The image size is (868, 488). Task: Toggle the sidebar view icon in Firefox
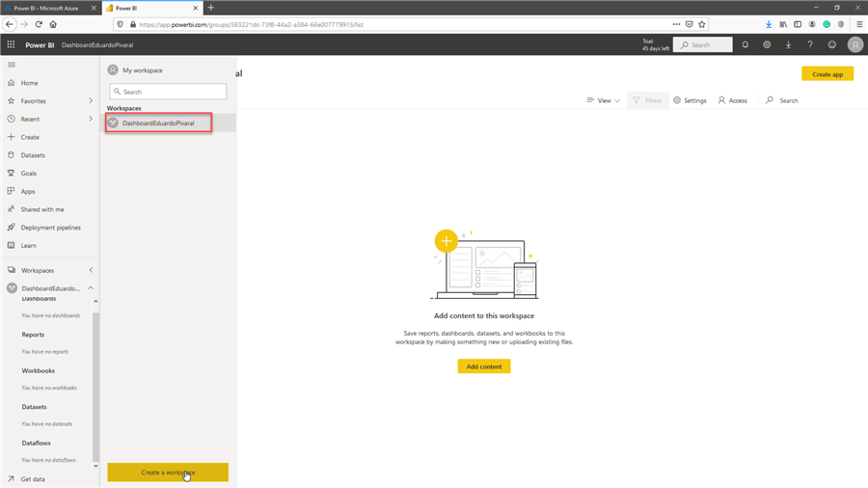(798, 24)
